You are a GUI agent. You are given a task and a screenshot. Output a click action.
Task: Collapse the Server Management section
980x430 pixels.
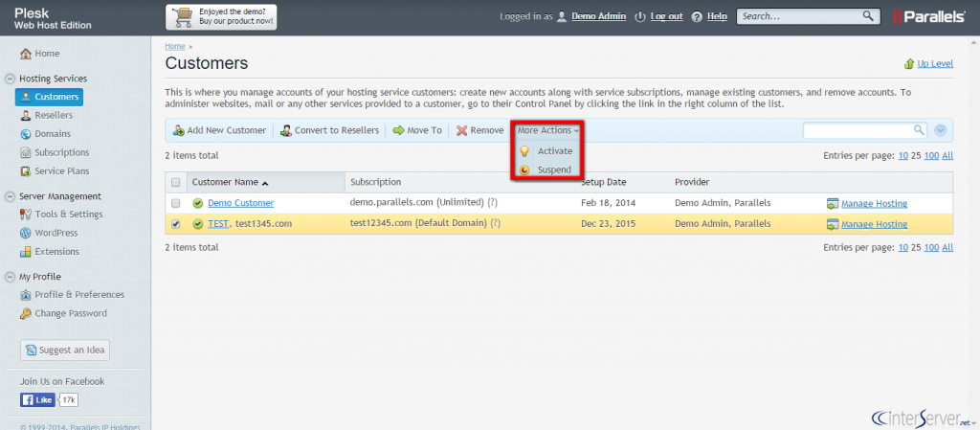10,196
